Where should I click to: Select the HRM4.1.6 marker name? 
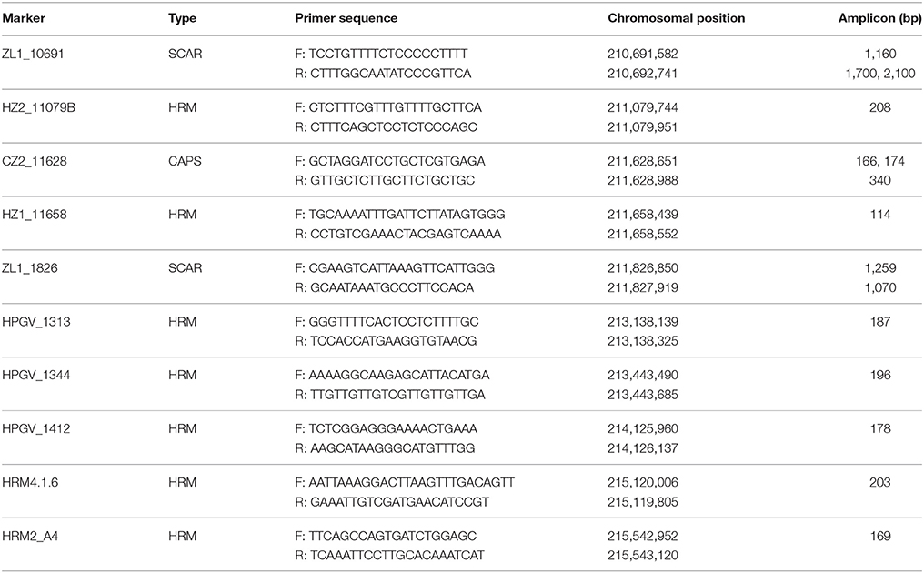click(30, 483)
